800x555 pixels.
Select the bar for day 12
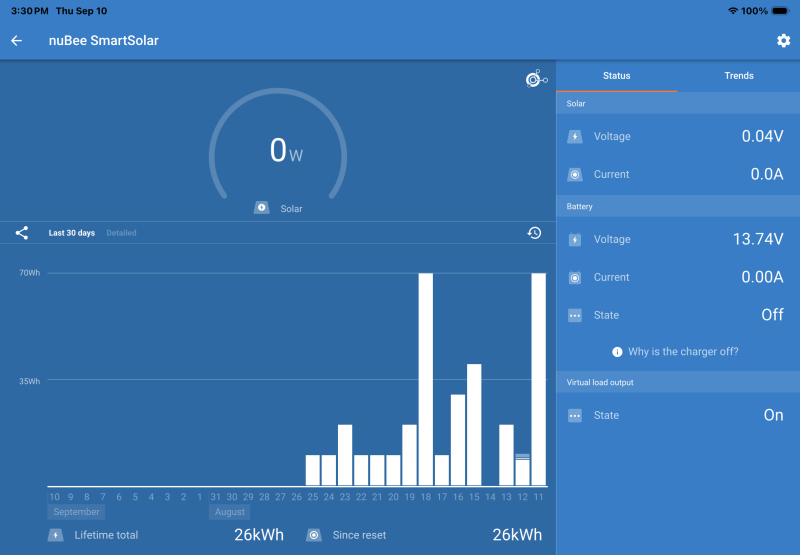click(522, 470)
